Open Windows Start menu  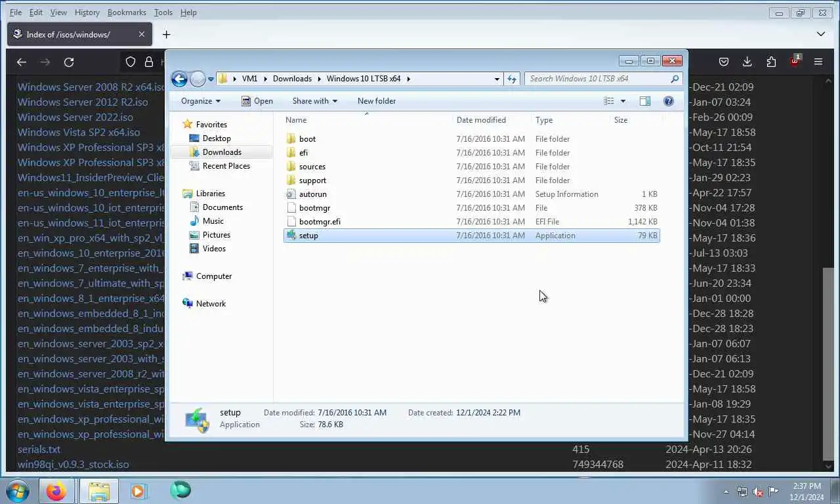(18, 491)
